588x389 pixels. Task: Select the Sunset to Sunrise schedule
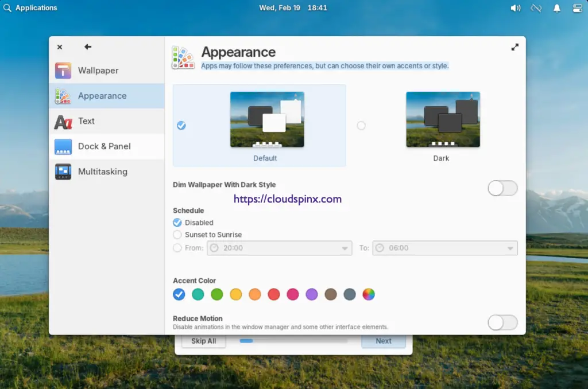(x=177, y=235)
